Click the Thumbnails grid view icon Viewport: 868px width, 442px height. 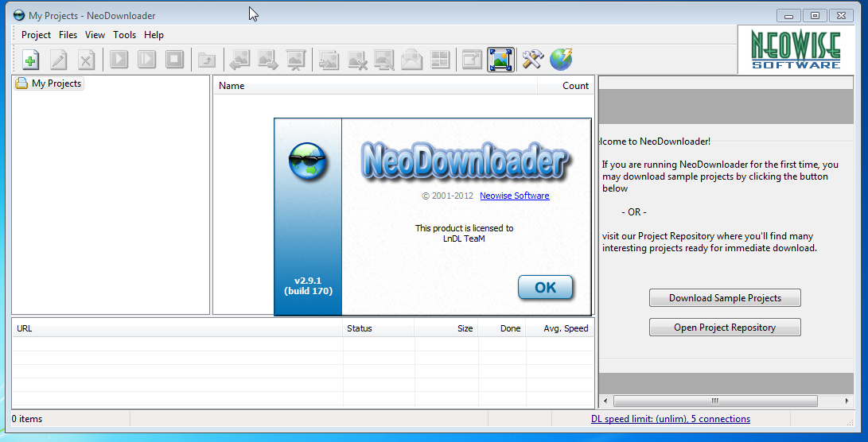click(440, 60)
